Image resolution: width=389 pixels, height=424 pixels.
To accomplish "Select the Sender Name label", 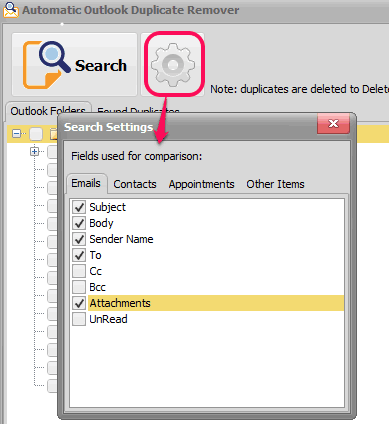I will pyautogui.click(x=121, y=239).
